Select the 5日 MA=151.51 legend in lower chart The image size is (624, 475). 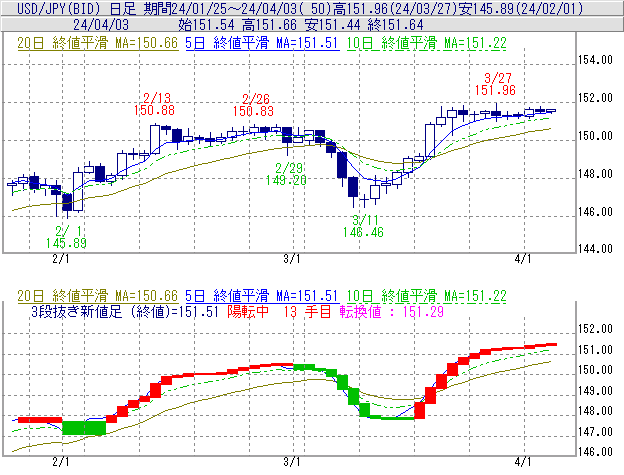point(262,296)
